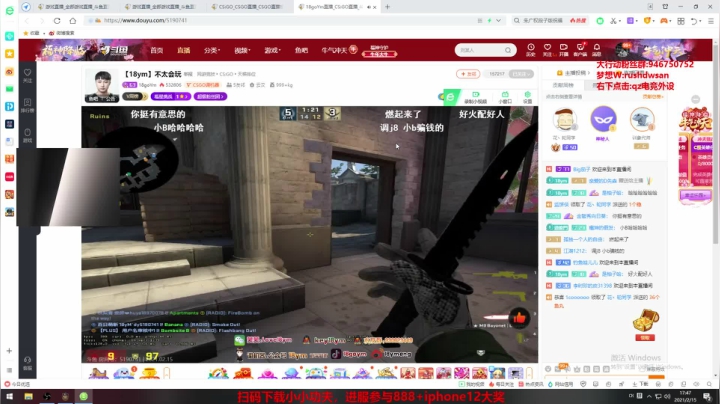Open the browser hamburger menu icon

(x=711, y=21)
